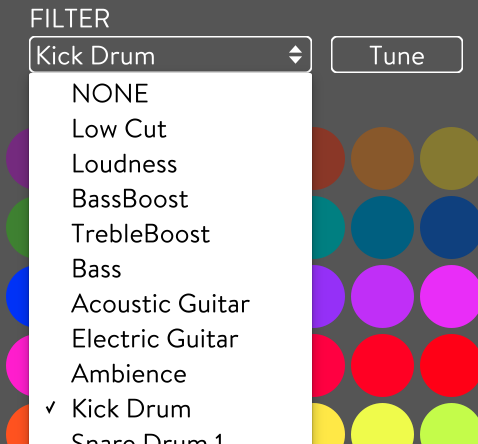This screenshot has height=444, width=478.
Task: Click the Tune button
Action: click(x=397, y=55)
